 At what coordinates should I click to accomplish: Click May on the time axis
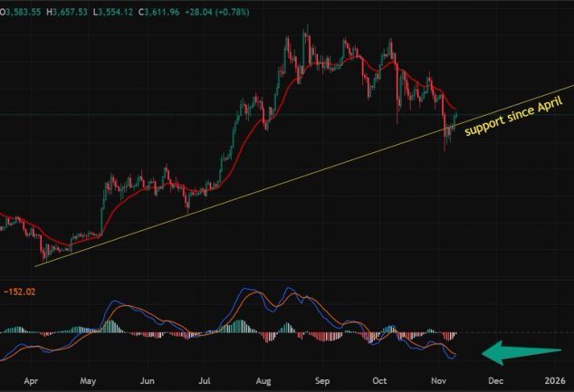click(x=88, y=382)
